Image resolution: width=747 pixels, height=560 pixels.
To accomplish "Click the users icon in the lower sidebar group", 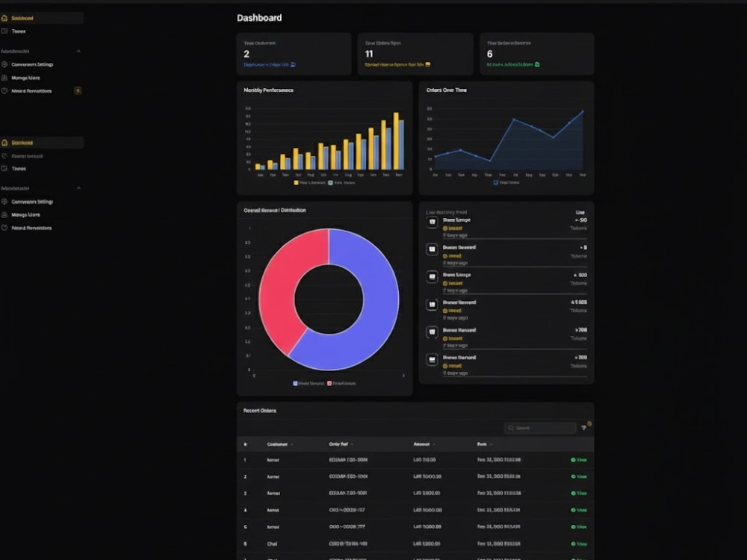I will pyautogui.click(x=4, y=215).
